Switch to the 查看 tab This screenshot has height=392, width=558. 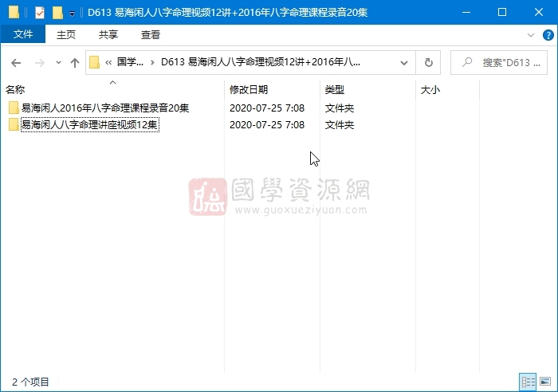point(151,34)
